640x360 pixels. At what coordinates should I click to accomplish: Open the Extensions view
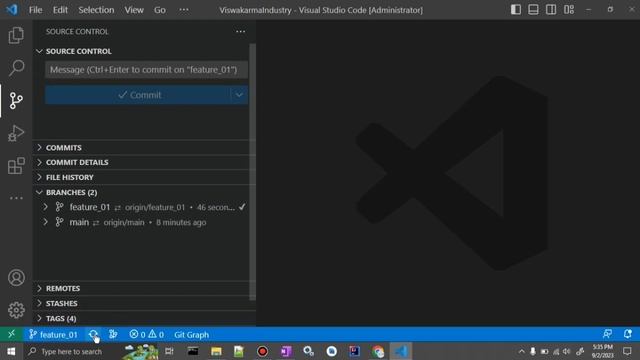click(16, 166)
